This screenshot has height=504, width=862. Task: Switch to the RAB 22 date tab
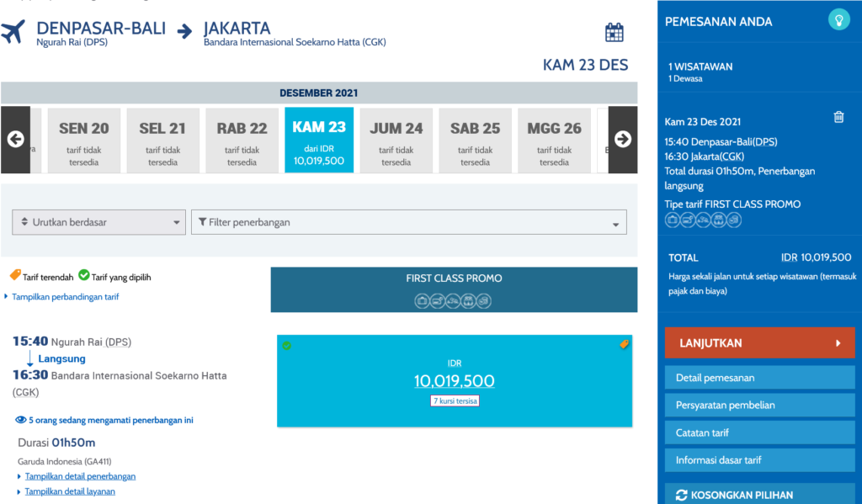point(242,140)
